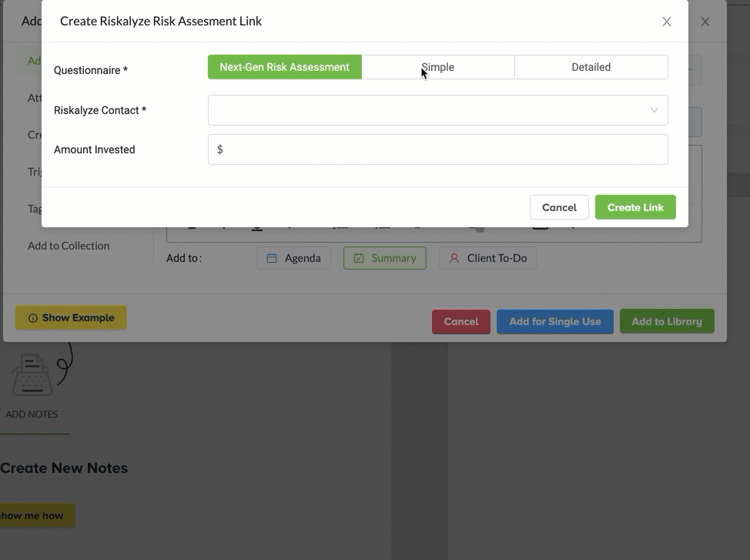Screen dimensions: 750x560
Task: Close the background Add dialog with X
Action: click(705, 22)
